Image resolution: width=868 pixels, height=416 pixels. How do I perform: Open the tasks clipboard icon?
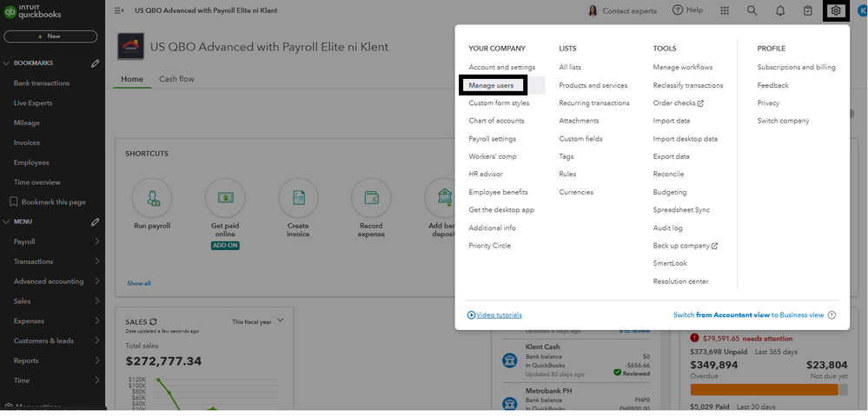808,10
